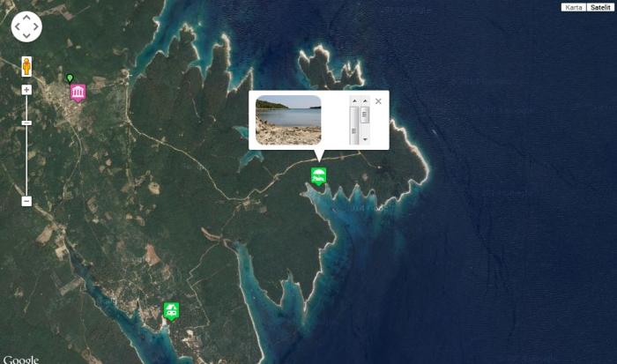Image resolution: width=617 pixels, height=364 pixels.
Task: Zoom in with the plus button
Action: [26, 90]
